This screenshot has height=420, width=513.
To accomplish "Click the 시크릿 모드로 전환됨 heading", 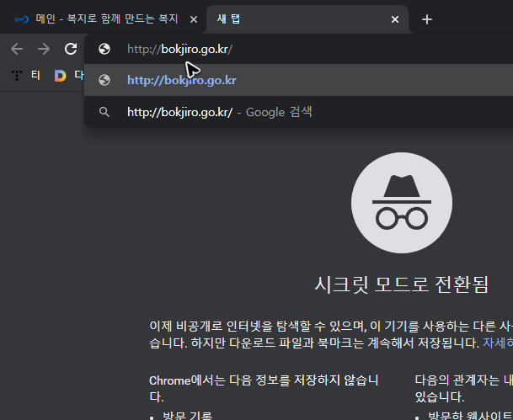I will 402,284.
